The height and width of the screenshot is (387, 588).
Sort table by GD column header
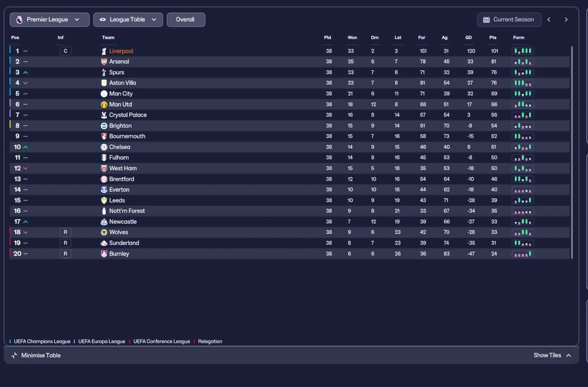pyautogui.click(x=469, y=38)
